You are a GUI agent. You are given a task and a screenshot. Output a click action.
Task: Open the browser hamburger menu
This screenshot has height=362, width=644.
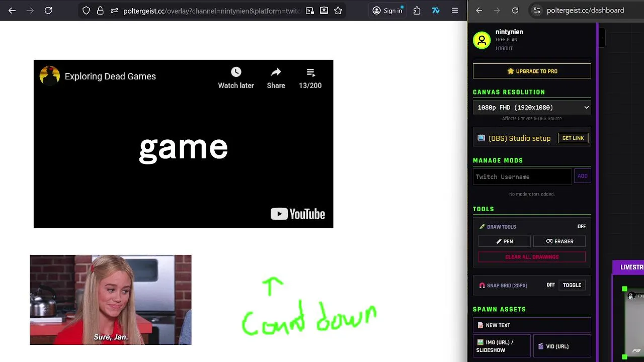pyautogui.click(x=455, y=10)
